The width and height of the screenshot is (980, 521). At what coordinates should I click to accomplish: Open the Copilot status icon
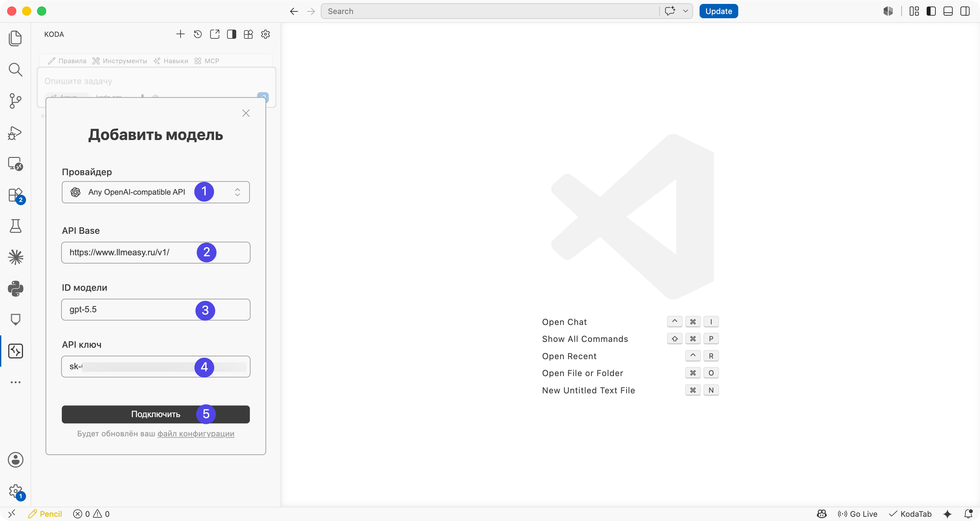(822, 514)
